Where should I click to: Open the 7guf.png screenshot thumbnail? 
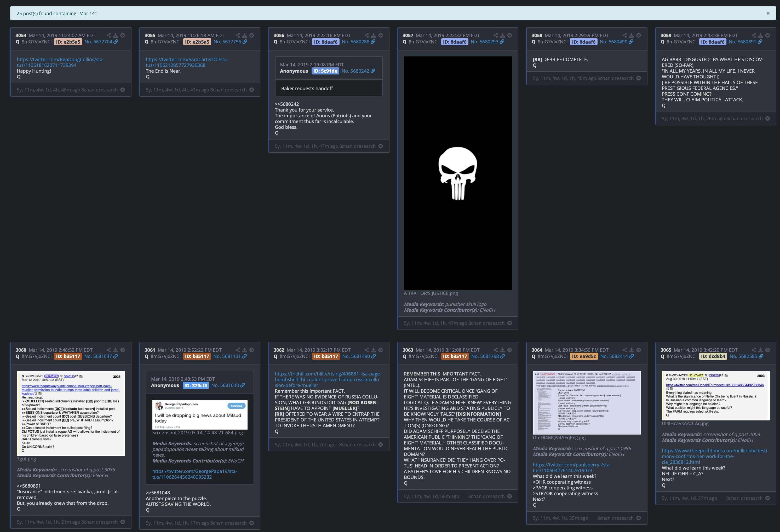tap(71, 413)
